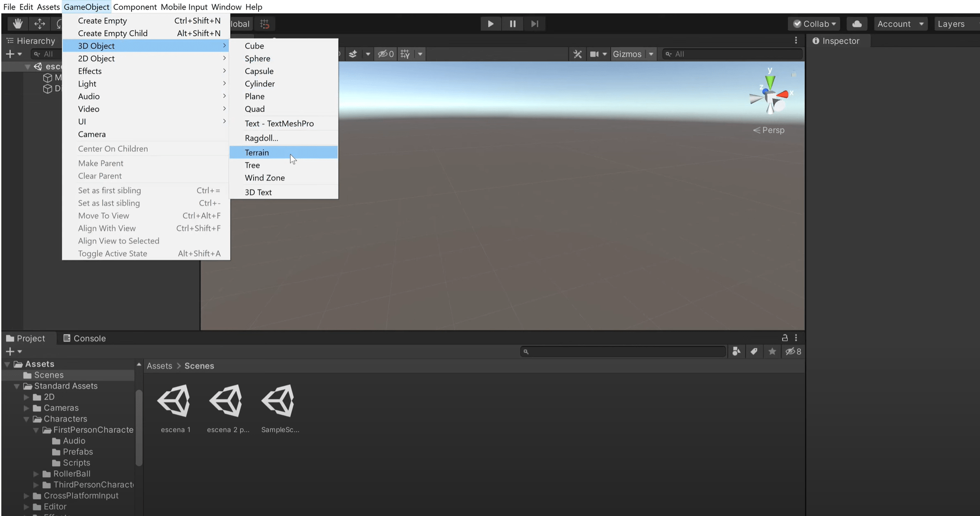Screen dimensions: 980x516
Task: Open the Collab dropdown
Action: 815,24
